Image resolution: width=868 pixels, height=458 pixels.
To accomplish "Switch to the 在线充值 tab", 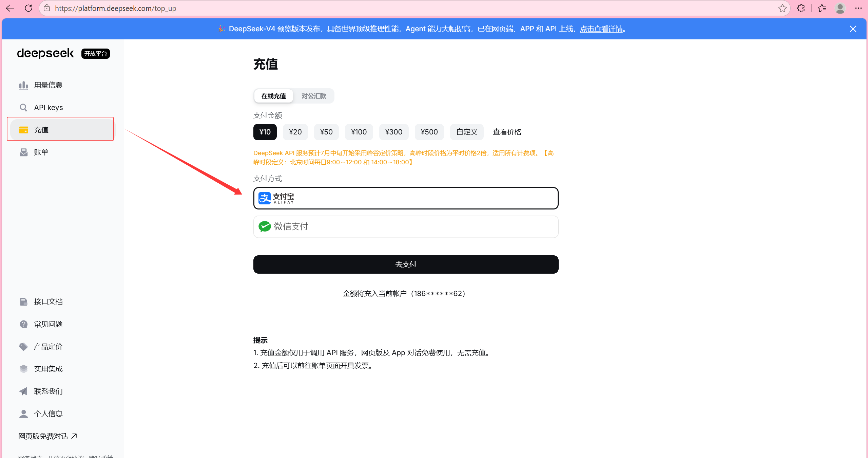I will [274, 96].
